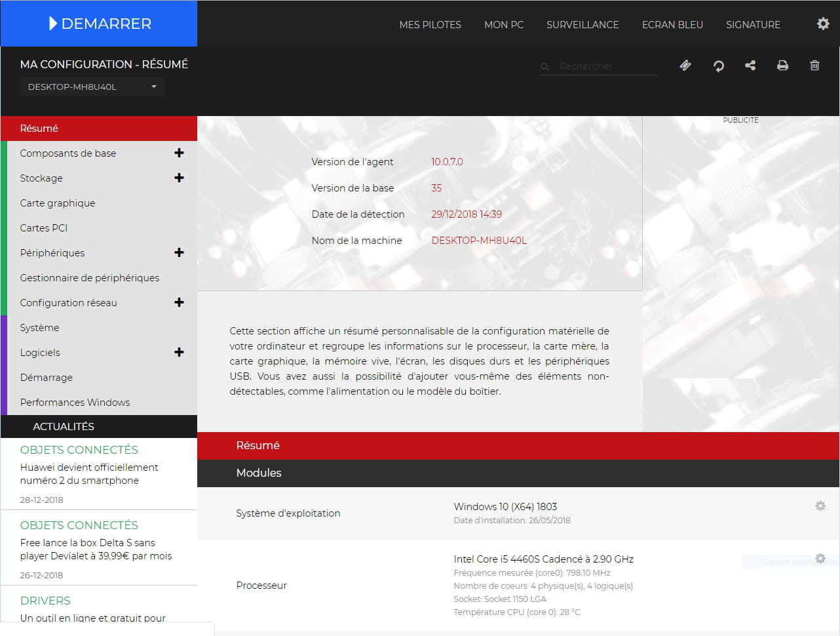
Task: Expand the Stockage section
Action: click(x=179, y=178)
